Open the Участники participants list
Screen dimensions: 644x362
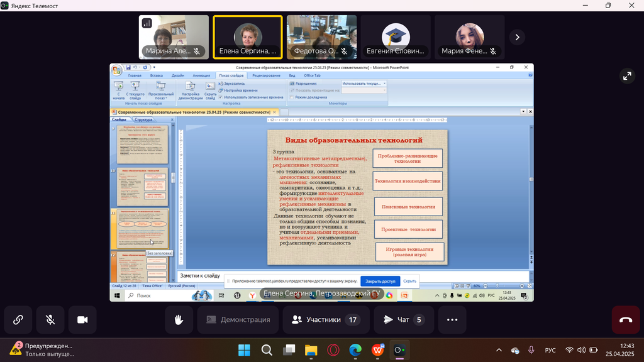[325, 320]
